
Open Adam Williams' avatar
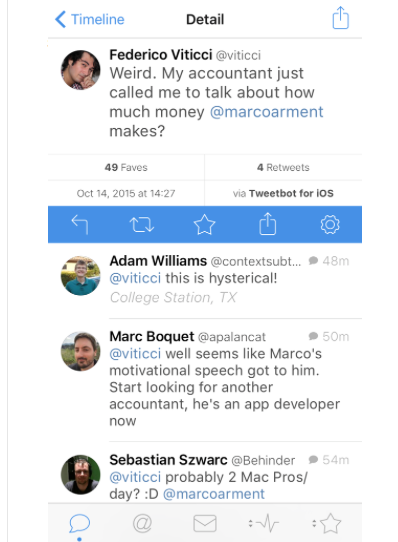pos(81,275)
